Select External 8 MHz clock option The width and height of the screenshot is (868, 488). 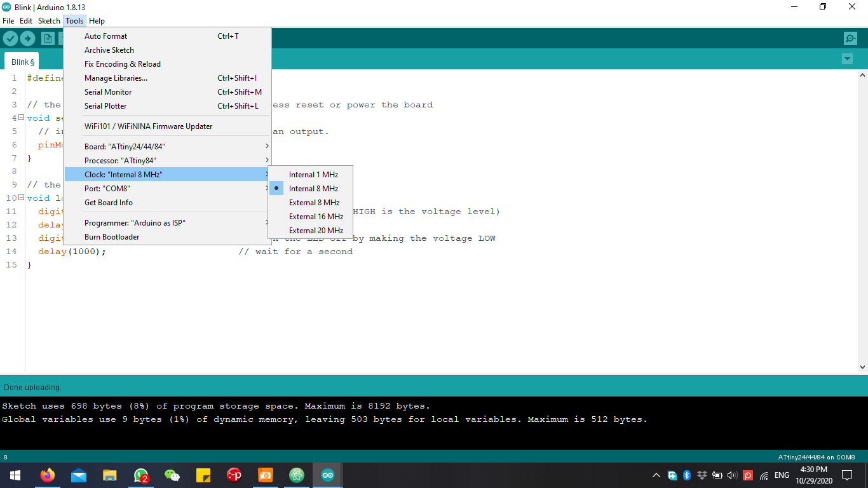pyautogui.click(x=310, y=203)
